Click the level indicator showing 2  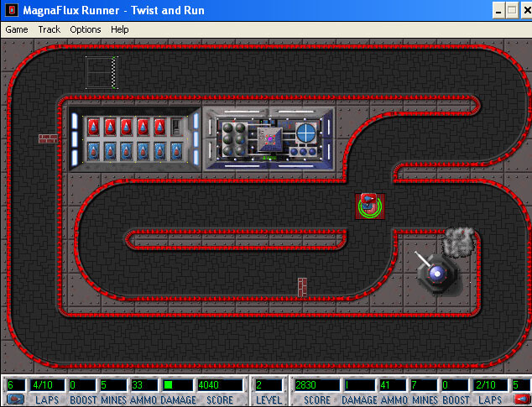269,385
